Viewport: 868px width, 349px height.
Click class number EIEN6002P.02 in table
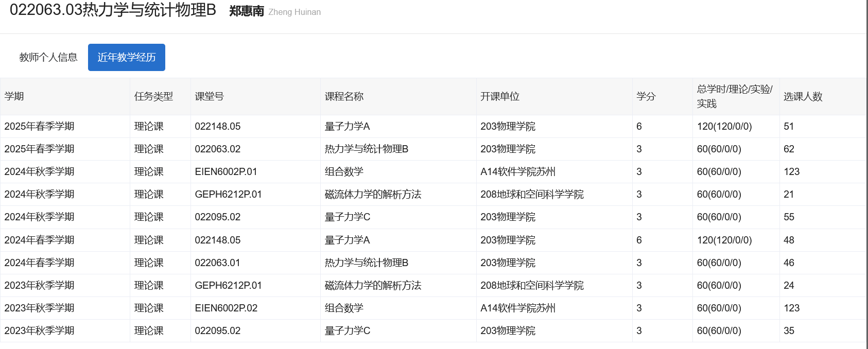coord(226,308)
